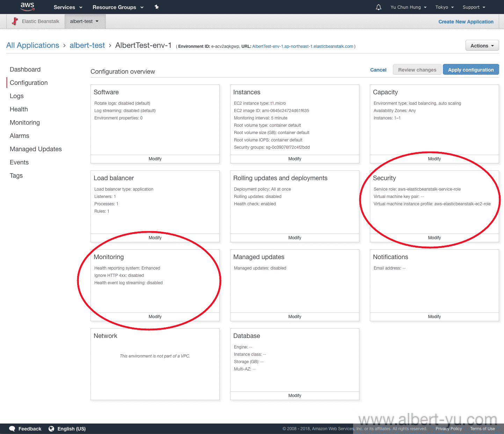
Task: Click Feedback in footer
Action: click(30, 429)
